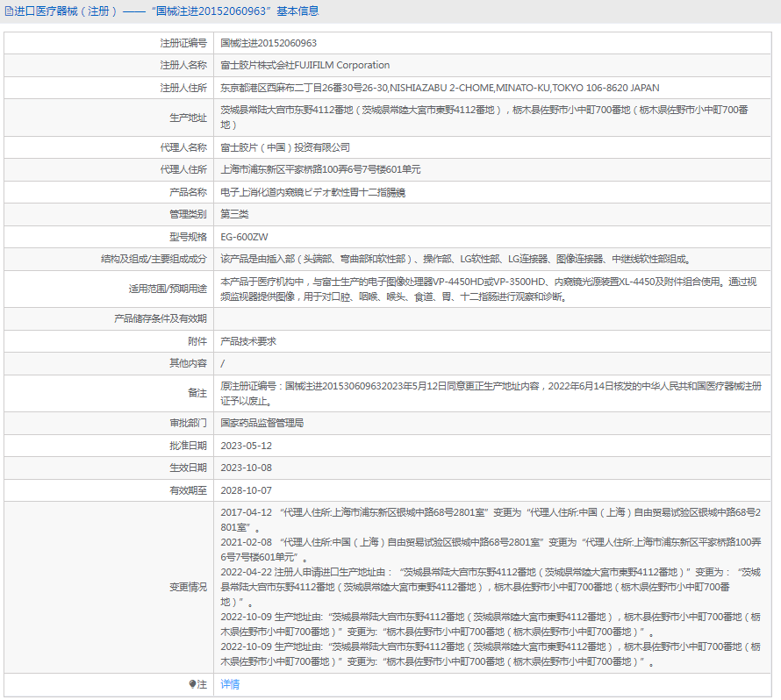Image resolution: width=781 pixels, height=700 pixels.
Task: Select the 2022-04-22 change record line
Action: [x=491, y=587]
